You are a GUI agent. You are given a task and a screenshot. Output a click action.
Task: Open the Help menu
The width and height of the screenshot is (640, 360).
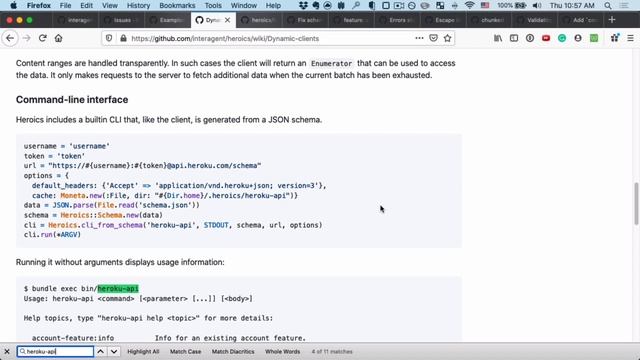[273, 5]
